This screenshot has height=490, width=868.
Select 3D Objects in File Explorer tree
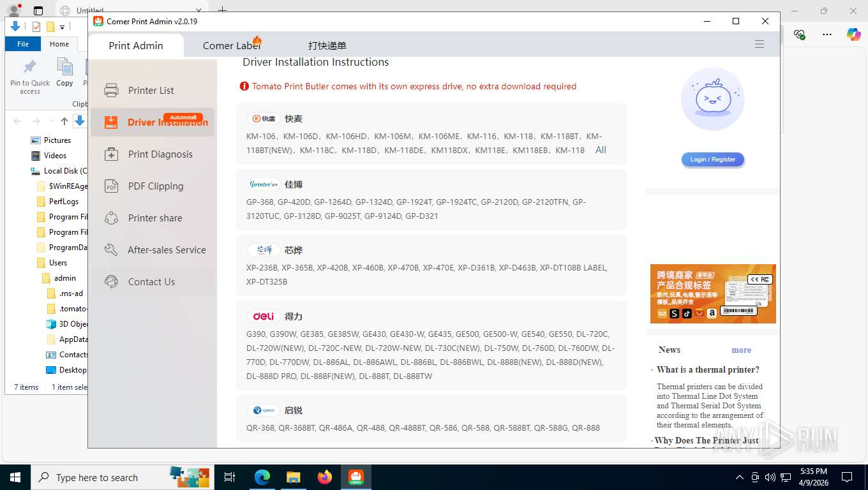click(x=67, y=324)
